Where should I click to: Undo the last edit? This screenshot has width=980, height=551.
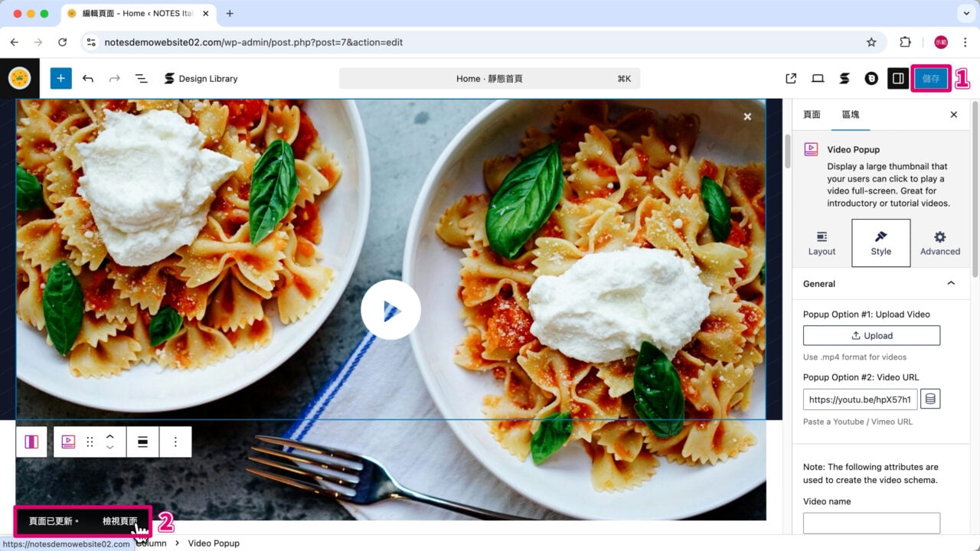coord(88,78)
